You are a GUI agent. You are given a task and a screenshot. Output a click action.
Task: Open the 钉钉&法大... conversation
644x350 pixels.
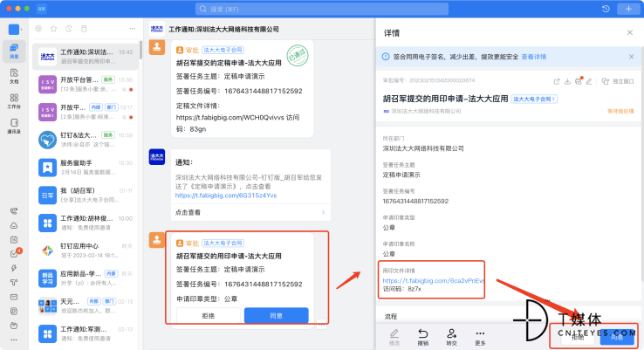(86, 140)
